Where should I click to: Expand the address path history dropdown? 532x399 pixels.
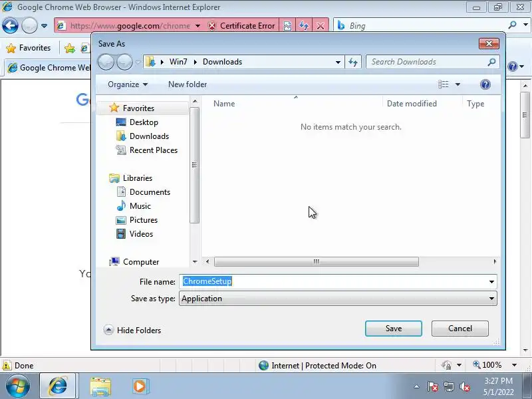[338, 62]
